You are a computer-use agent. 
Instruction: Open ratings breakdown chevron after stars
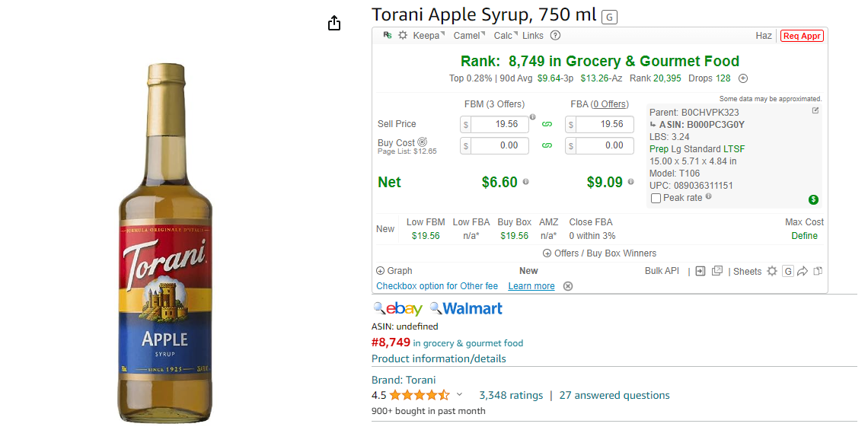pyautogui.click(x=459, y=394)
